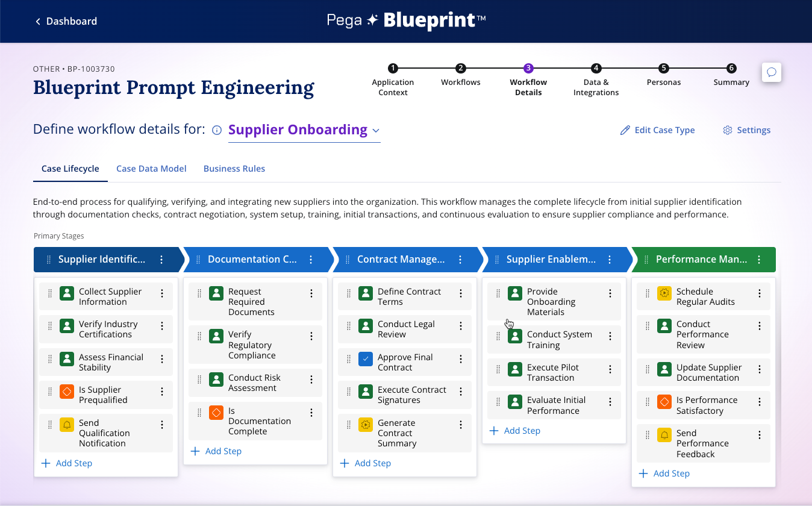Switch to the Business Rules tab

(234, 169)
